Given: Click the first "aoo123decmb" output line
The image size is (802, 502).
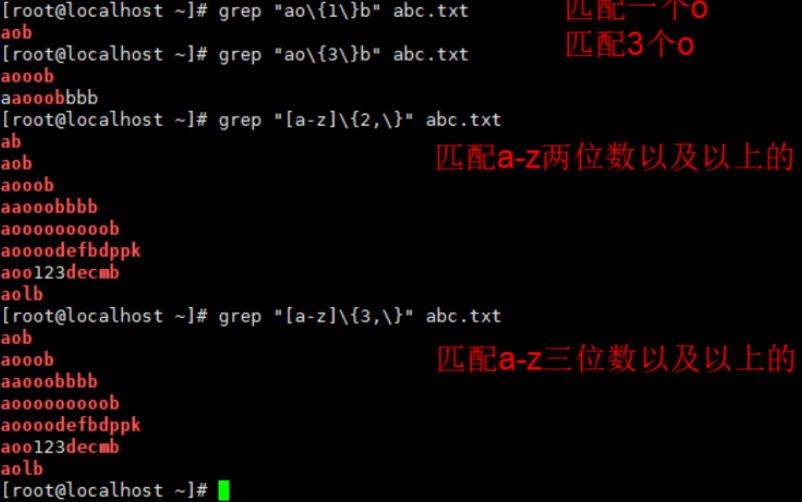Looking at the screenshot, I should tap(60, 272).
